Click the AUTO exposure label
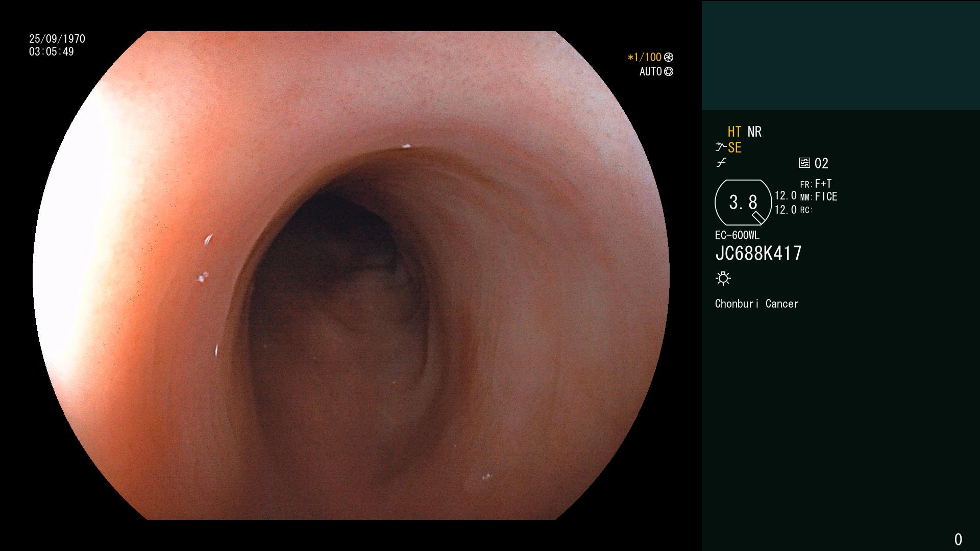 click(651, 72)
